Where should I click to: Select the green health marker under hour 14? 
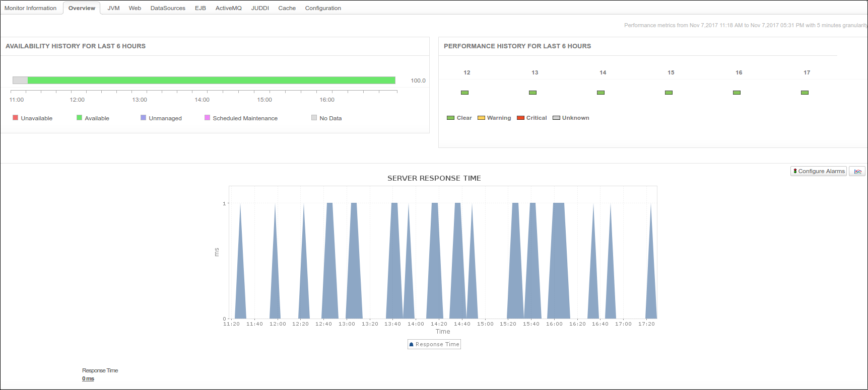tap(600, 93)
